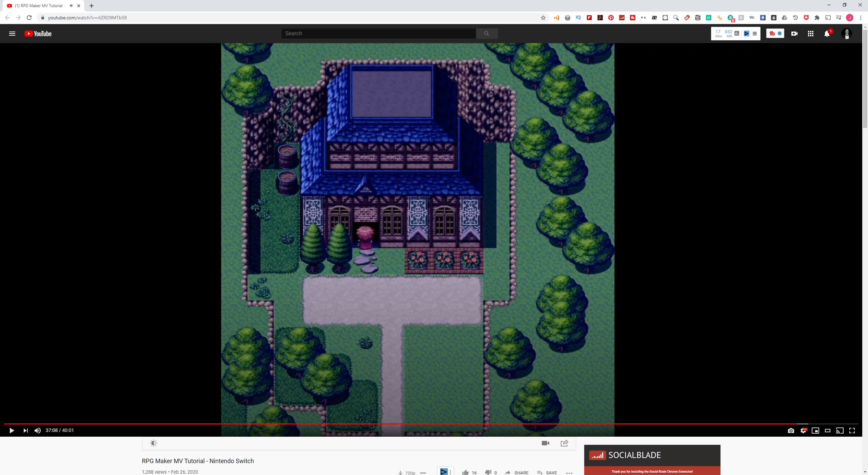Open the media controls playlist icon
The image size is (868, 475).
click(839, 18)
